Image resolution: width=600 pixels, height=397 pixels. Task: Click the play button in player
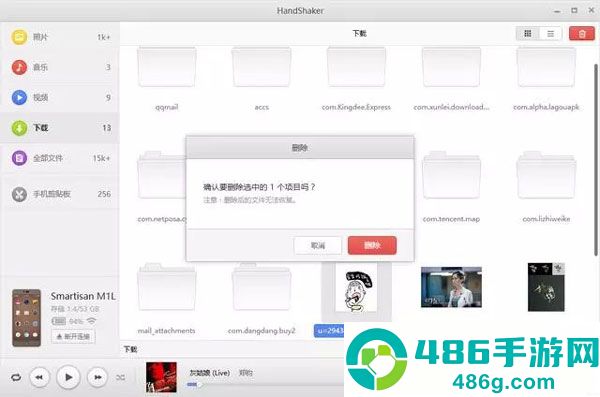click(x=68, y=377)
